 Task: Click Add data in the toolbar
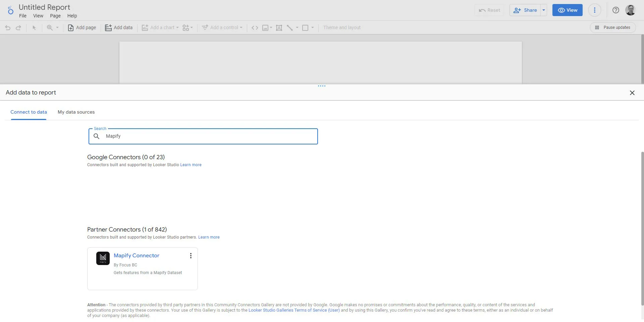click(x=119, y=27)
